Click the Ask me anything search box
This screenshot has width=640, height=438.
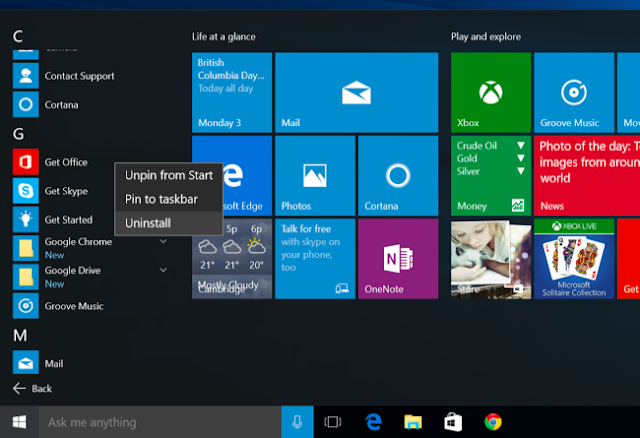point(160,422)
